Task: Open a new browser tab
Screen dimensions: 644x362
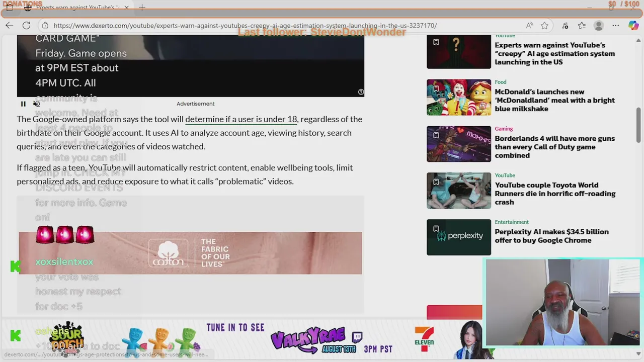Action: tap(142, 8)
